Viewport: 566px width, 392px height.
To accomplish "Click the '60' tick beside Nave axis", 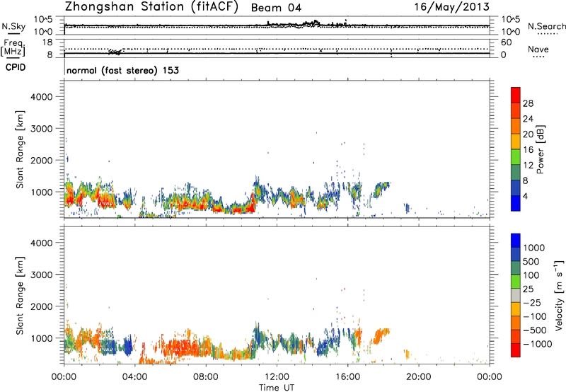I will coord(506,42).
